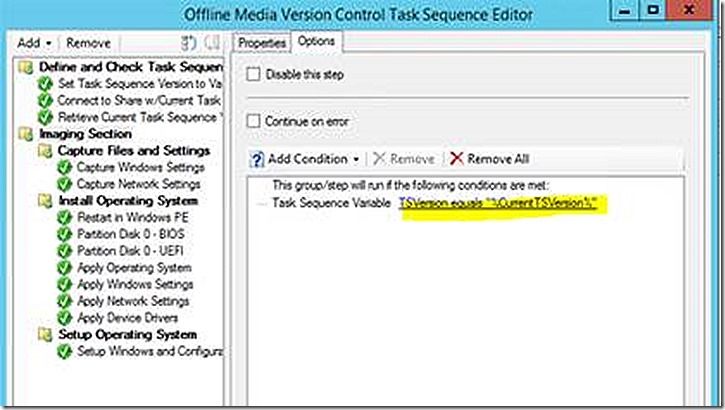Select the Capture Network Settings step
Screen dimensions: 725x410
tap(138, 184)
